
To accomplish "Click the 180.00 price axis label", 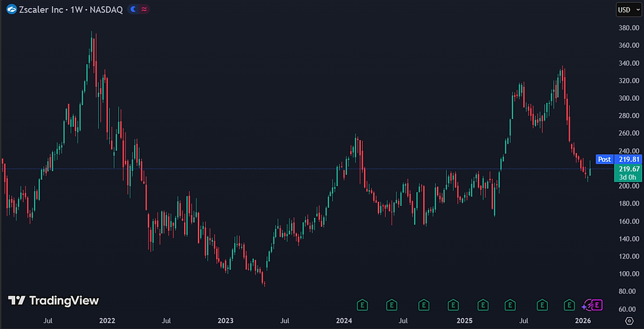I will (x=628, y=203).
